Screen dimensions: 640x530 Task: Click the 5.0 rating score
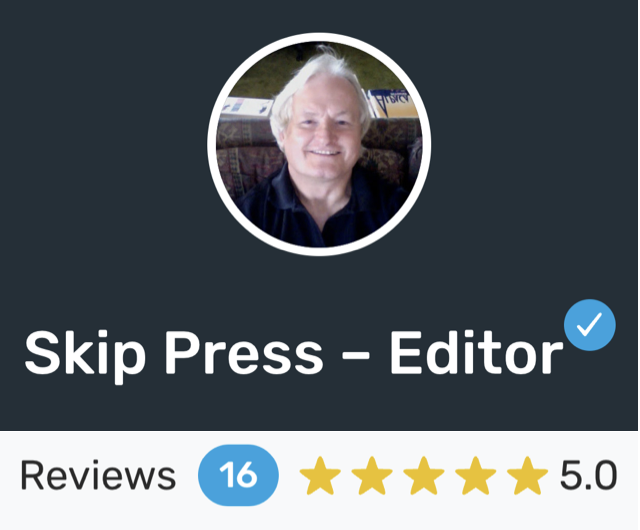coord(588,476)
